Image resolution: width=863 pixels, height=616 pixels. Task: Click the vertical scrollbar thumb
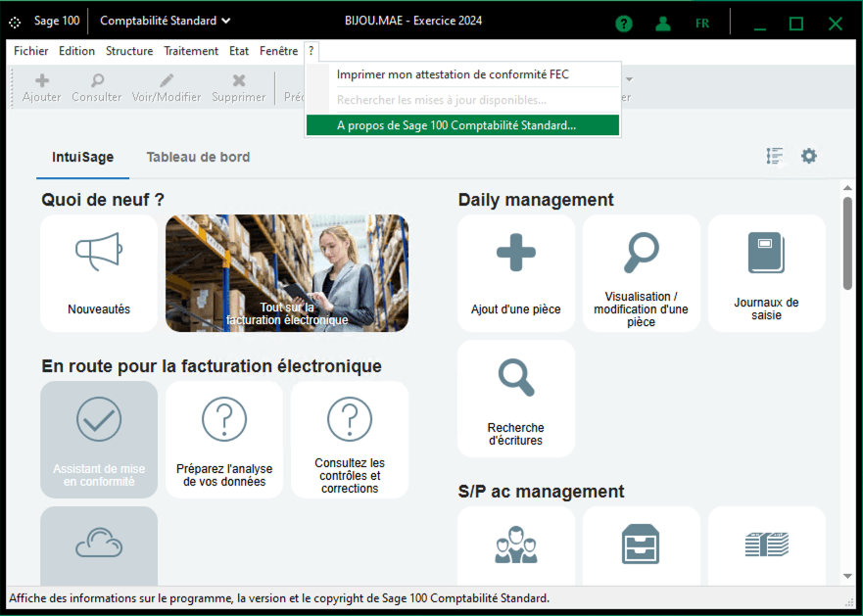pyautogui.click(x=847, y=242)
